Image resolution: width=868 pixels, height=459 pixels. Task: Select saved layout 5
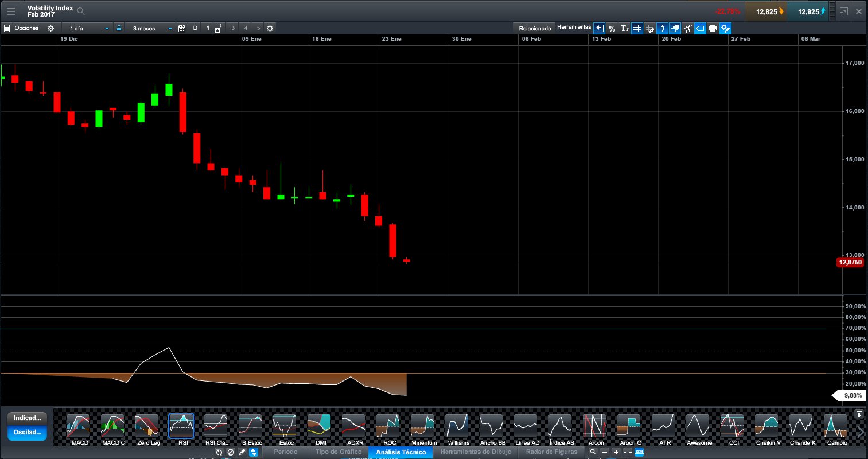point(258,28)
